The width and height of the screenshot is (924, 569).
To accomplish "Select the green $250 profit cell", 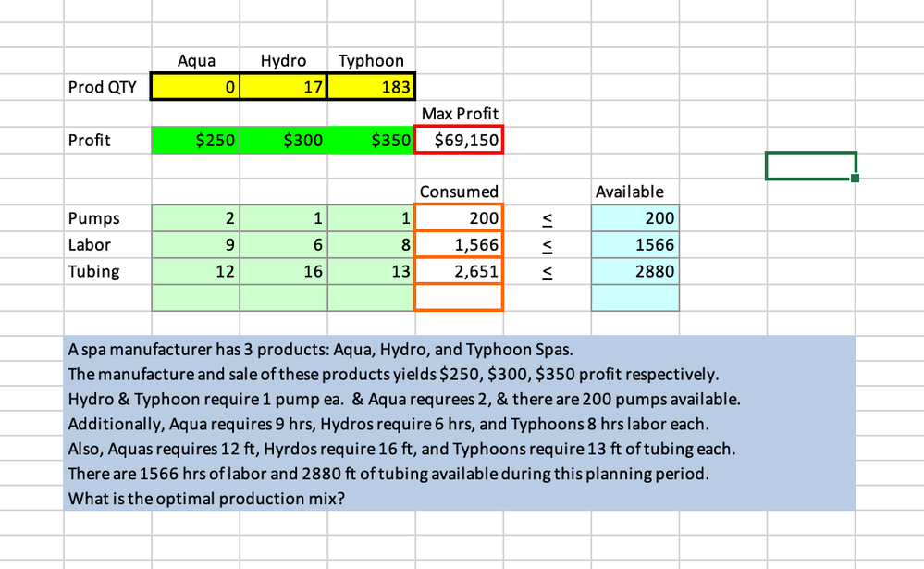I will (x=196, y=141).
